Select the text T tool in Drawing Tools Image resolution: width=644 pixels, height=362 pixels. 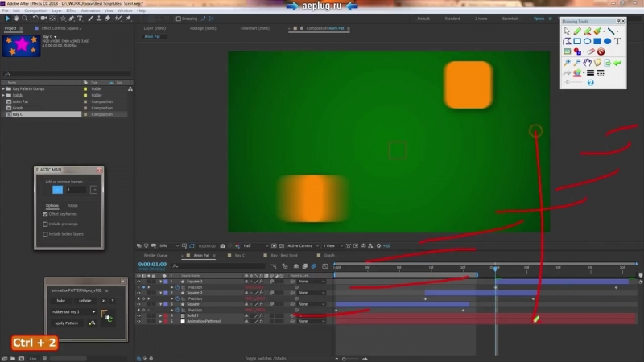[617, 41]
